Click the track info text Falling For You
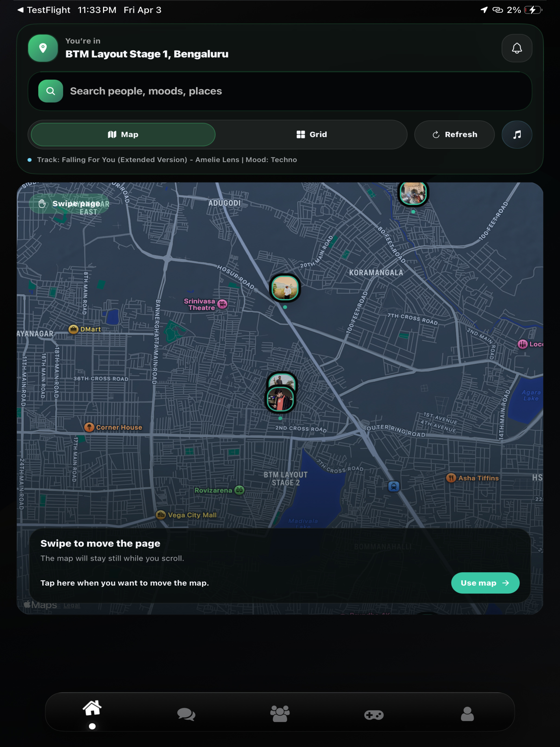Image resolution: width=560 pixels, height=747 pixels. (167, 160)
